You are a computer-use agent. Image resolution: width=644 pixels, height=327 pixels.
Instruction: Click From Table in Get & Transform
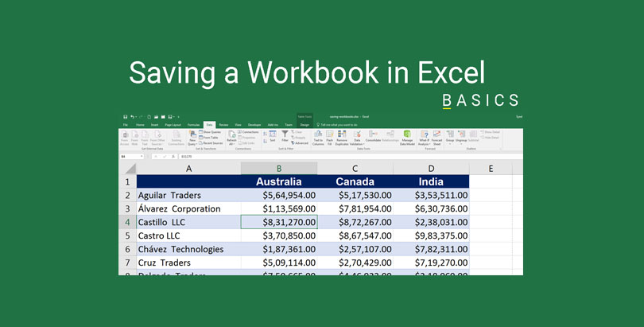coord(210,138)
